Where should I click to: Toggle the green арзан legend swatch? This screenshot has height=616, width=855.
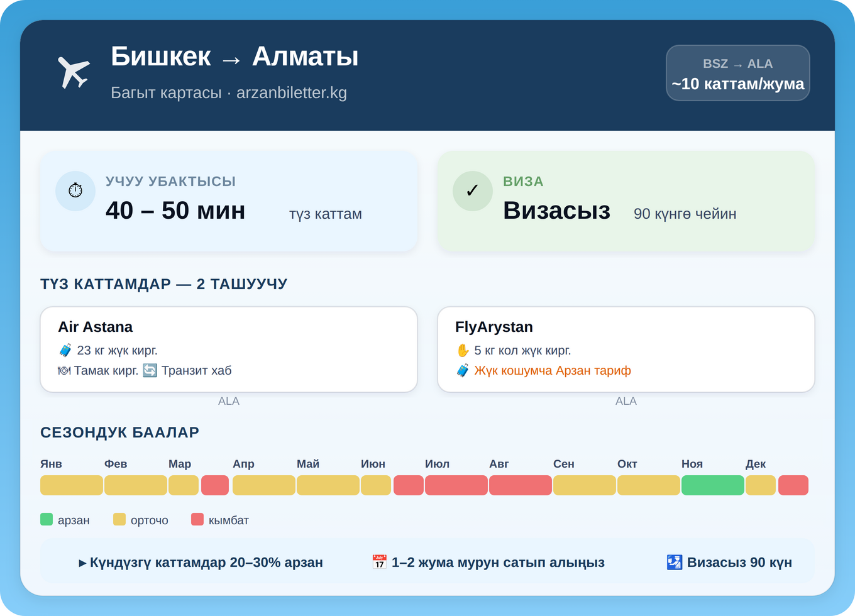(46, 520)
